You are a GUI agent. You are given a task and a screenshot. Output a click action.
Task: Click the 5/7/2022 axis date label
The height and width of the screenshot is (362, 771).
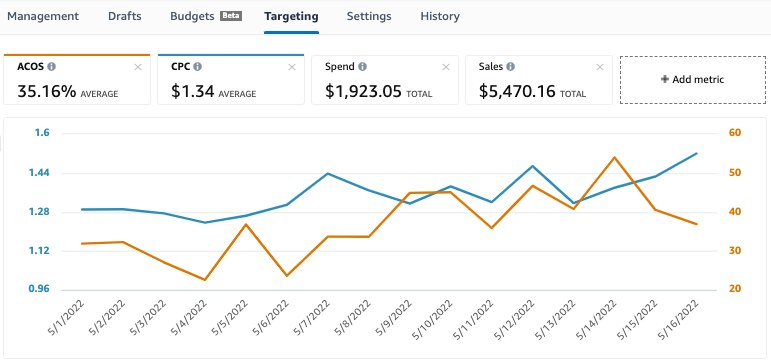[313, 317]
